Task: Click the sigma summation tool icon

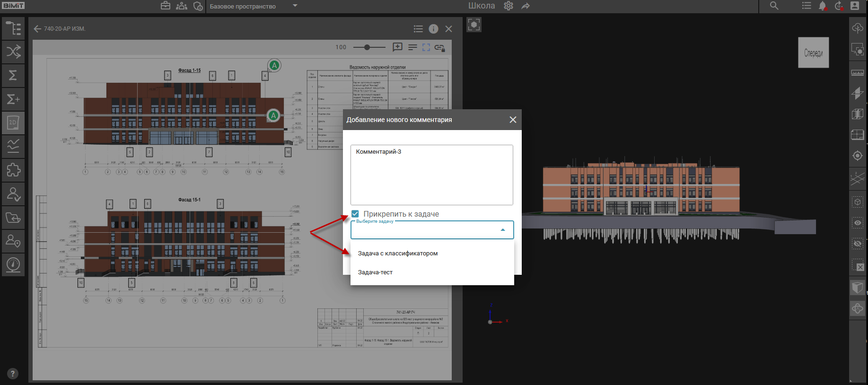Action: tap(13, 75)
